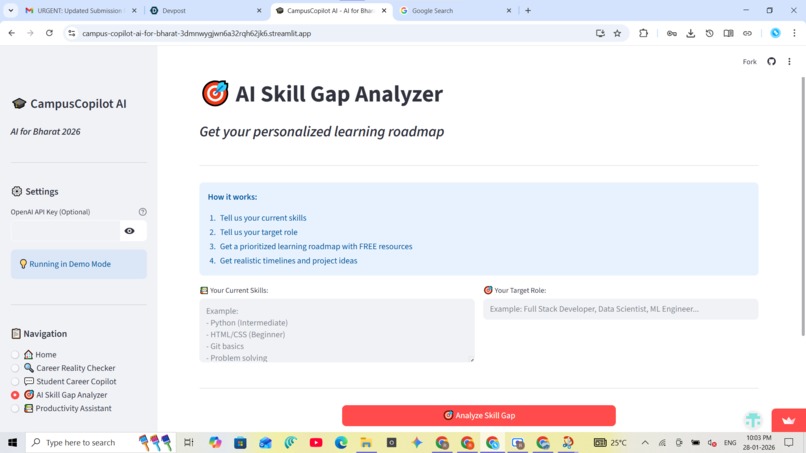Open the browser history clock icon
Image resolution: width=806 pixels, height=453 pixels.
(709, 33)
